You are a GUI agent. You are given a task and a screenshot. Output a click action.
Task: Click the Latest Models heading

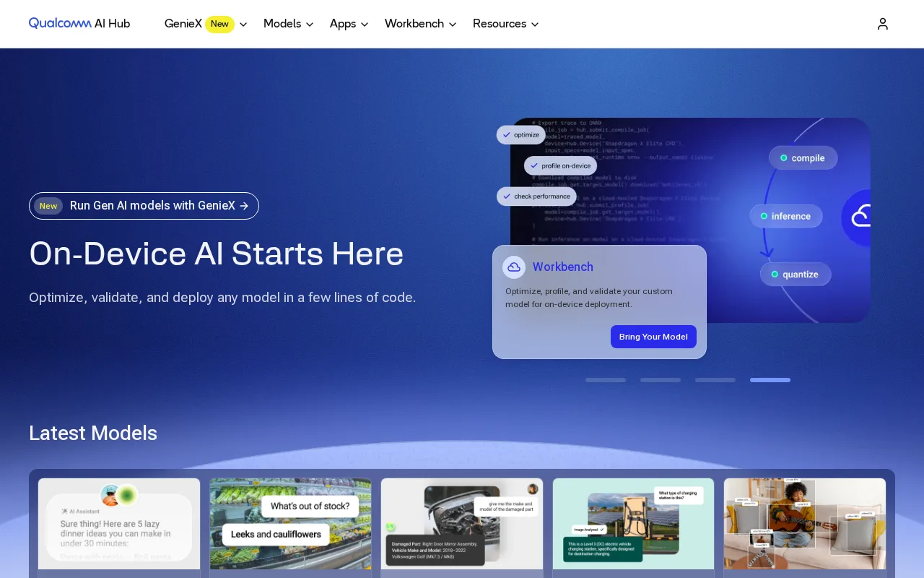93,433
